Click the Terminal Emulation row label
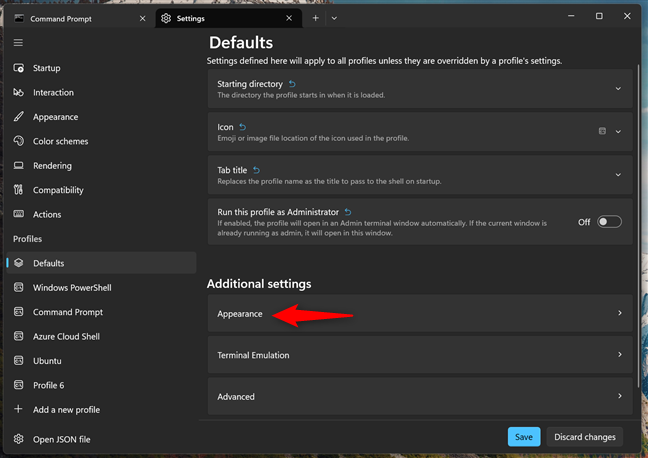Screen dimensions: 648x458 [x=253, y=355]
